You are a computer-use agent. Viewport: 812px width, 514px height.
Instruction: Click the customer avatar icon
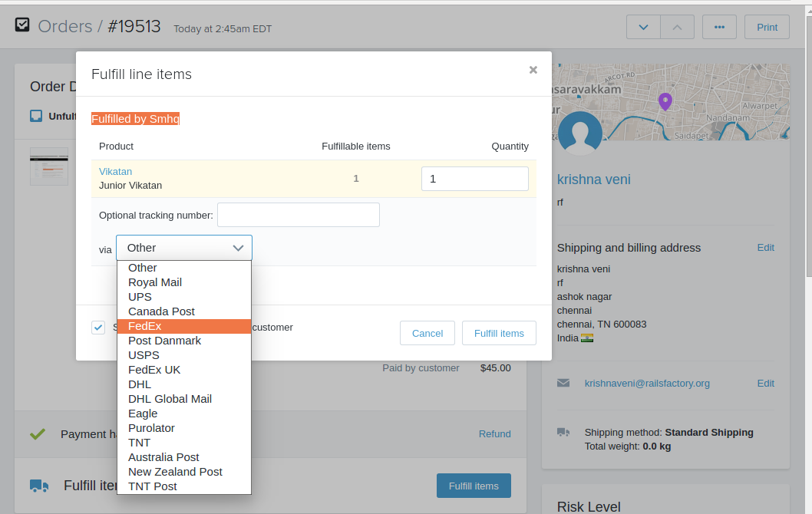[x=579, y=133]
